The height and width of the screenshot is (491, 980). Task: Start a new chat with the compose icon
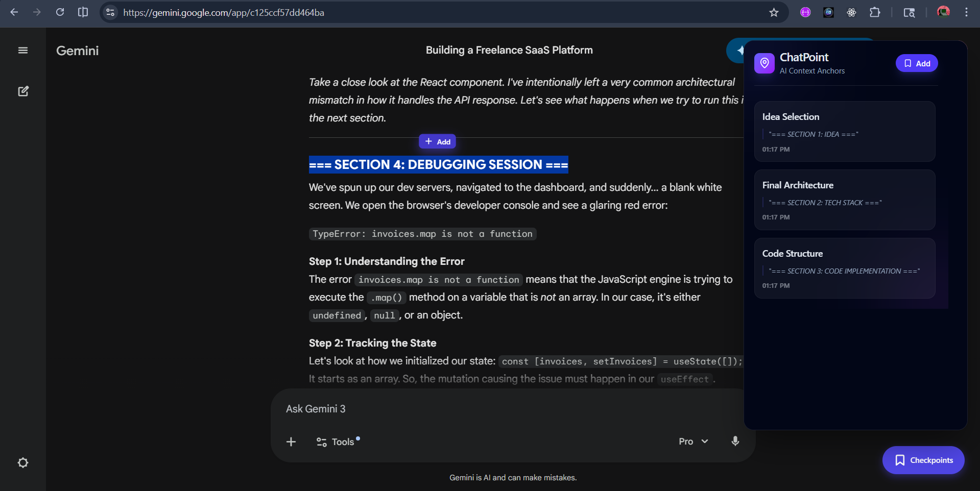23,91
